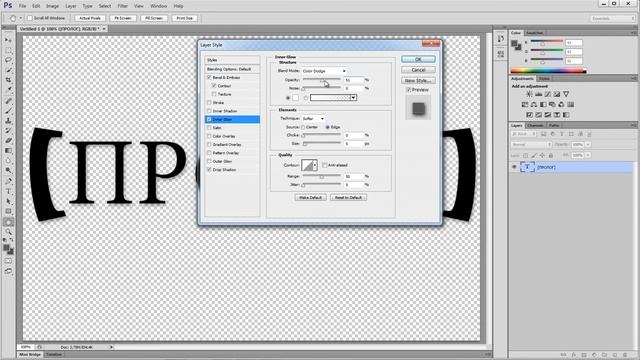This screenshot has width=640, height=360.
Task: Open the collapsed History panel icon
Action: click(500, 39)
